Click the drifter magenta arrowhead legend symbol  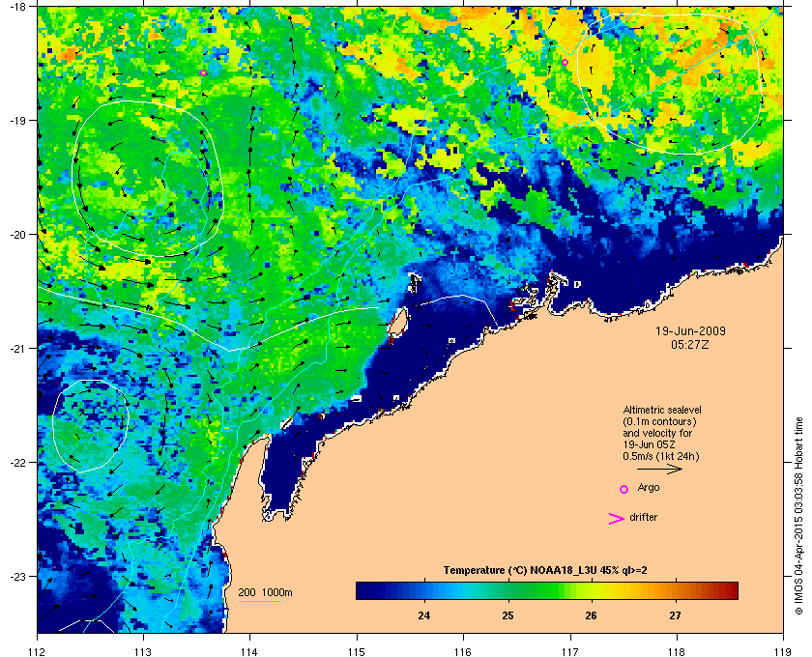pos(617,519)
